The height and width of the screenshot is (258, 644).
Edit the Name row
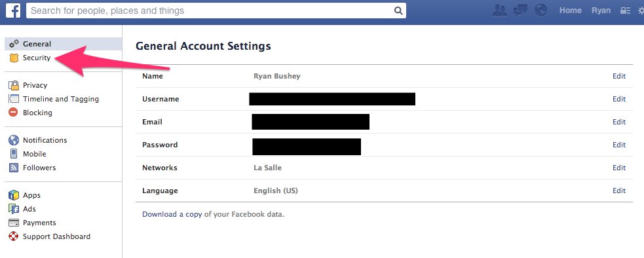click(x=619, y=76)
